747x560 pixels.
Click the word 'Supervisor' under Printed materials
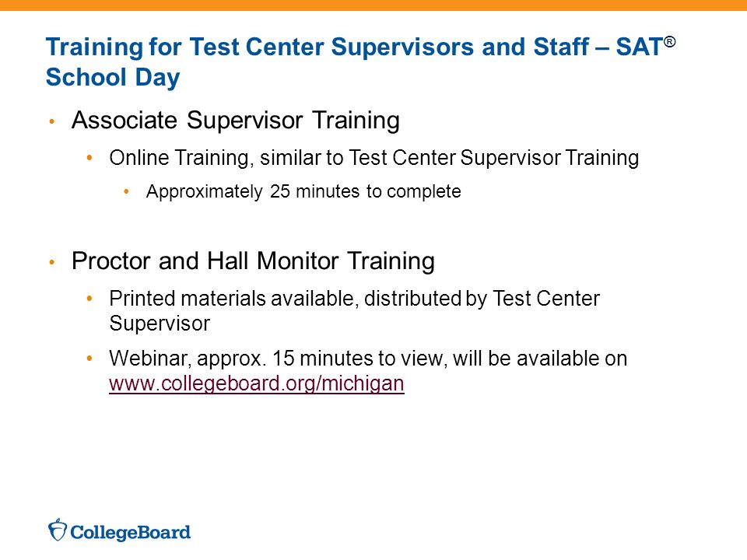coord(160,324)
